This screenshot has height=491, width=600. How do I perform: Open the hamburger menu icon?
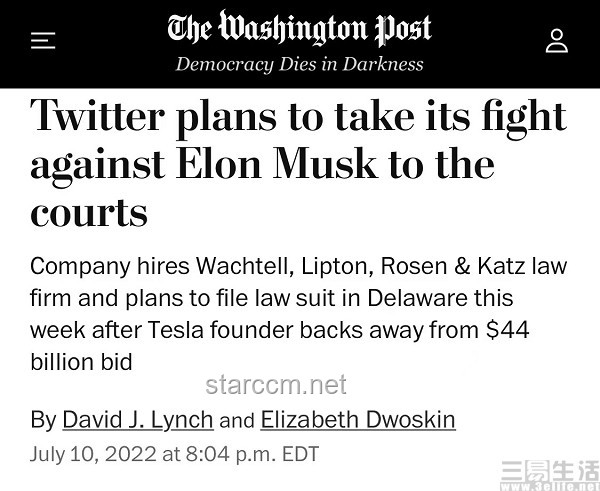43,41
